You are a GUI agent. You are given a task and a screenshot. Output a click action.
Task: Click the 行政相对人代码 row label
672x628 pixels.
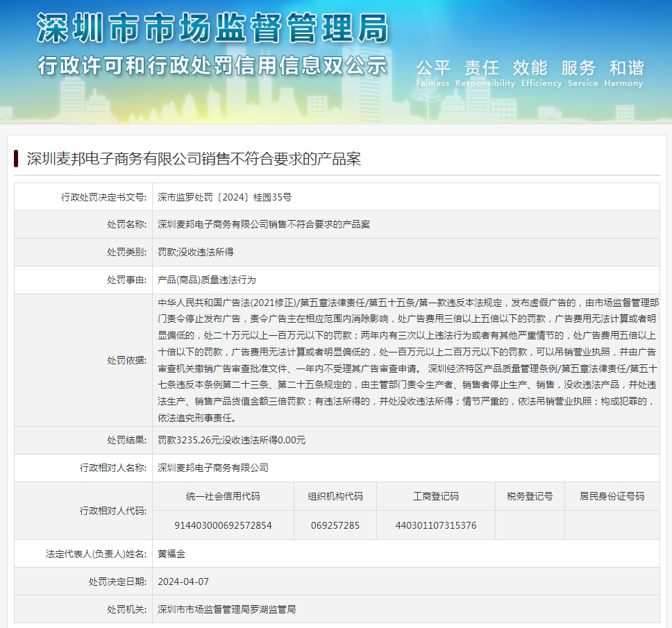(113, 511)
